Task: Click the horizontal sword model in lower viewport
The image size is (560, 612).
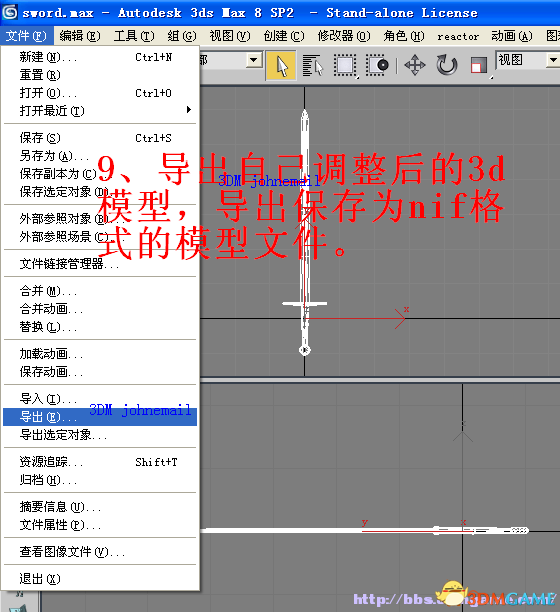Action: [x=365, y=530]
